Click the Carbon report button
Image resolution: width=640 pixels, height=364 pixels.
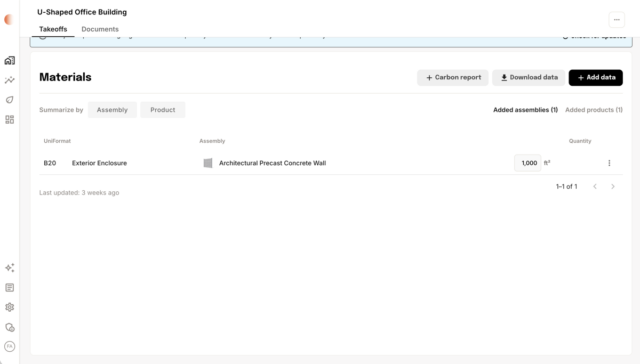pyautogui.click(x=453, y=78)
